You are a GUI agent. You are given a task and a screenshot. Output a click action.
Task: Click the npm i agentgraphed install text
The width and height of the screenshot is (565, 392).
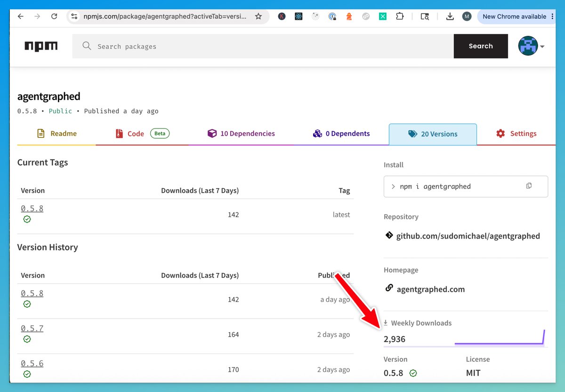[x=435, y=186]
